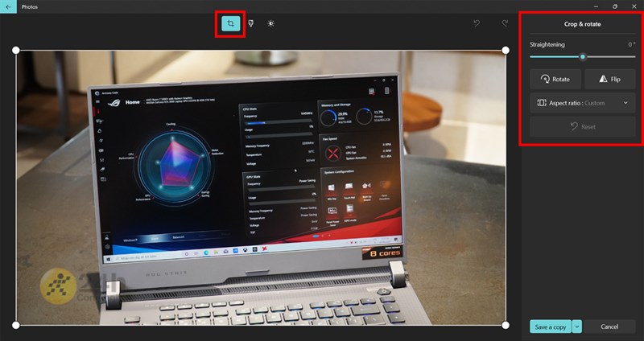644x341 pixels.
Task: Select the bottom-left crop corner handle
Action: pyautogui.click(x=16, y=325)
